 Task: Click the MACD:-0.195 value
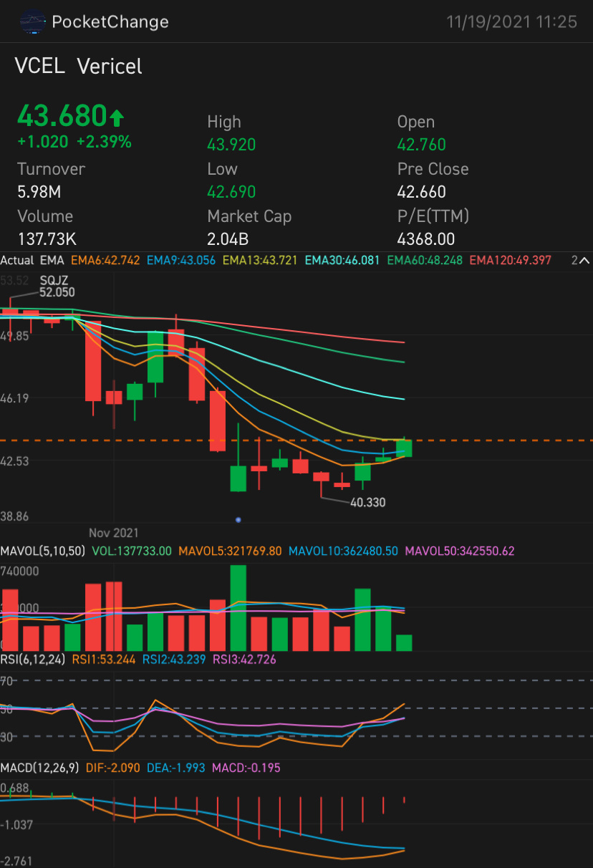click(246, 768)
